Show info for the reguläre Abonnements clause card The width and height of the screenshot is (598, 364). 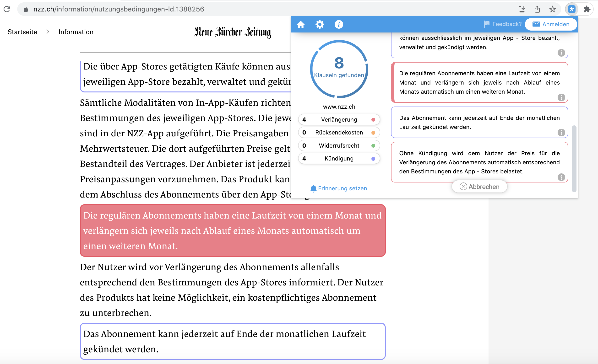point(561,97)
